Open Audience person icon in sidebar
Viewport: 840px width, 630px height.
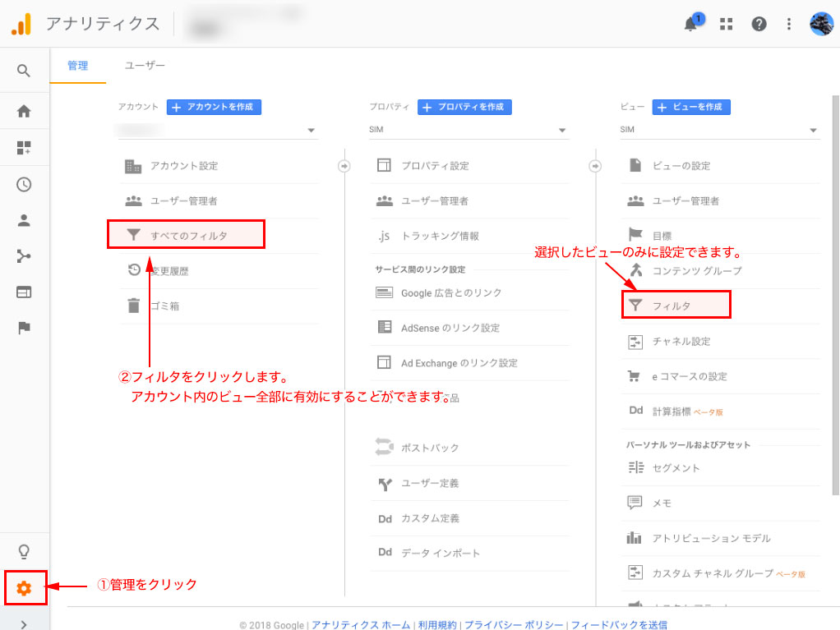tap(24, 220)
